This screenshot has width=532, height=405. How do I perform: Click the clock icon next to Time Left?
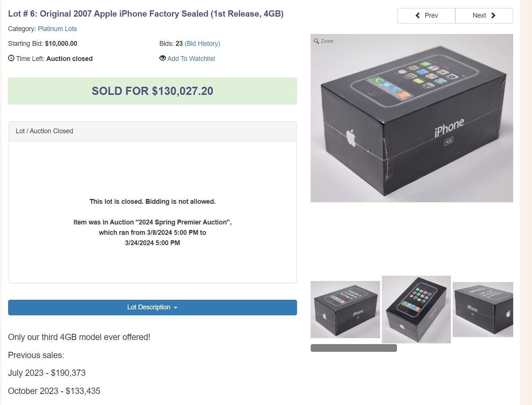[11, 58]
